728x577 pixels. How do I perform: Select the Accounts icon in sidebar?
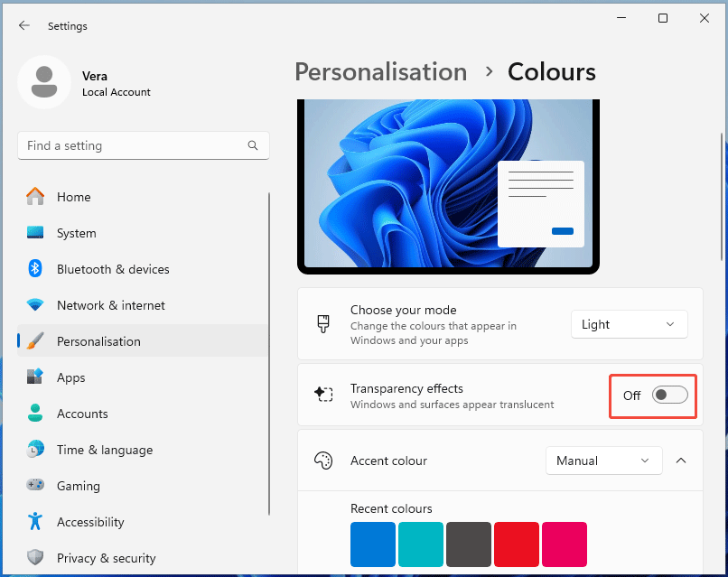coord(36,414)
